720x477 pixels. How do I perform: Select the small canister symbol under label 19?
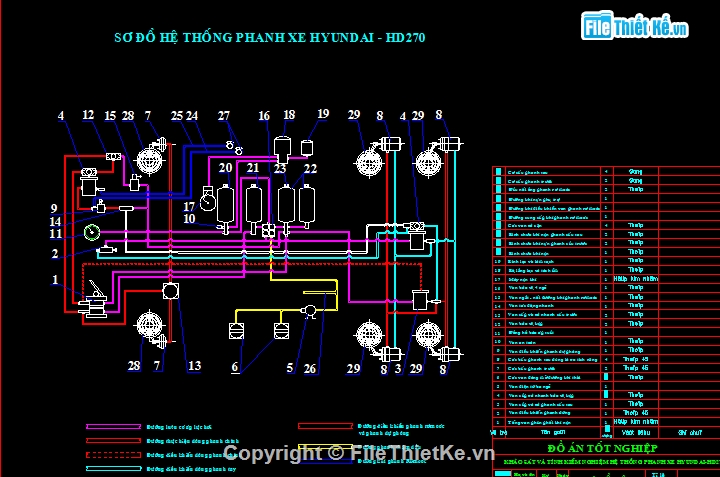point(307,148)
